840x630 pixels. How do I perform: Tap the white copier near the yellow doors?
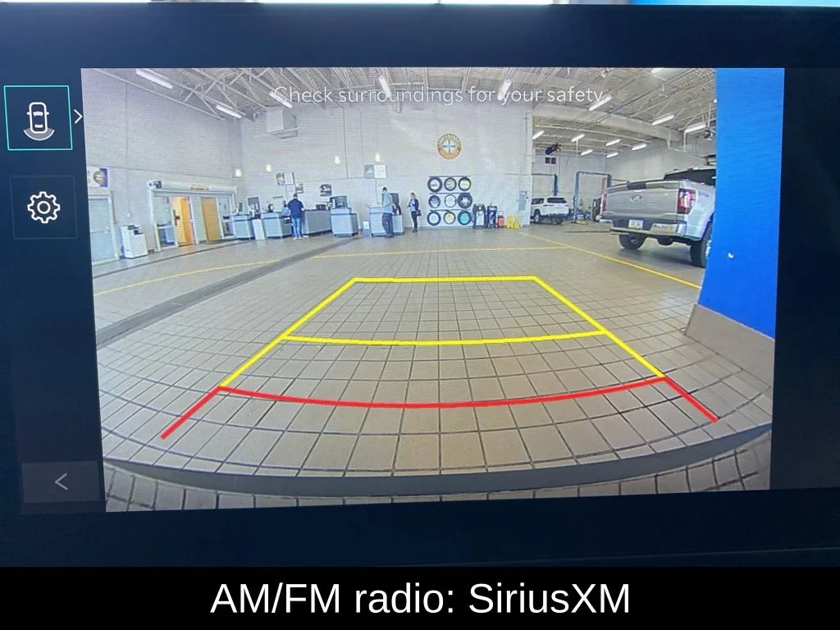134,240
